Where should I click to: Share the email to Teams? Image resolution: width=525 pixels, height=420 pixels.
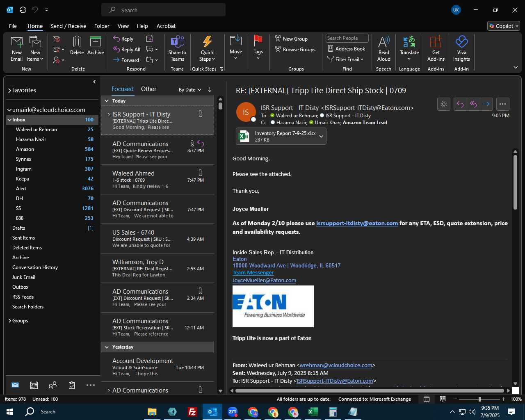pyautogui.click(x=177, y=49)
